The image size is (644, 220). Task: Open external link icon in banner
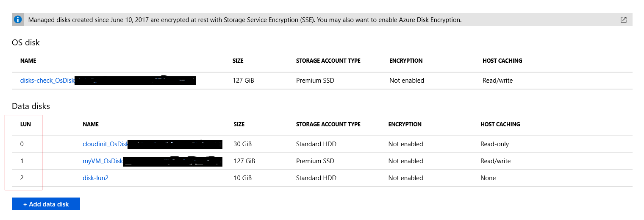pos(623,19)
